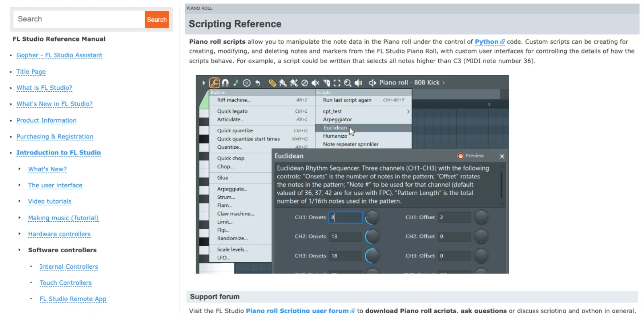
Task: Expand the Video tutorials tree item
Action: [x=19, y=201]
